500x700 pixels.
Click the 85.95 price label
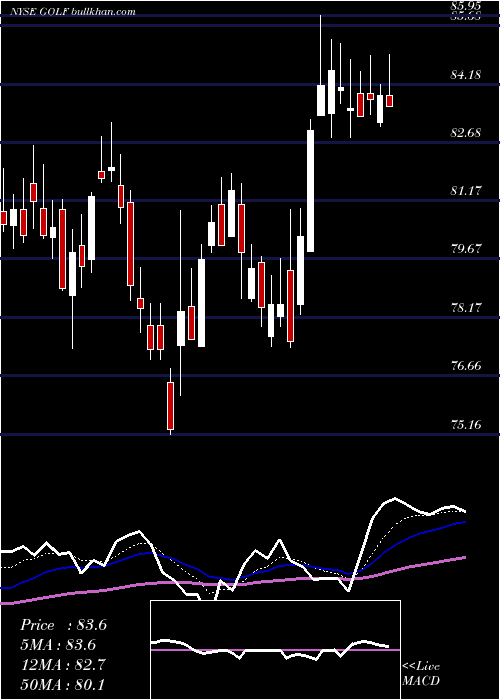465,6
